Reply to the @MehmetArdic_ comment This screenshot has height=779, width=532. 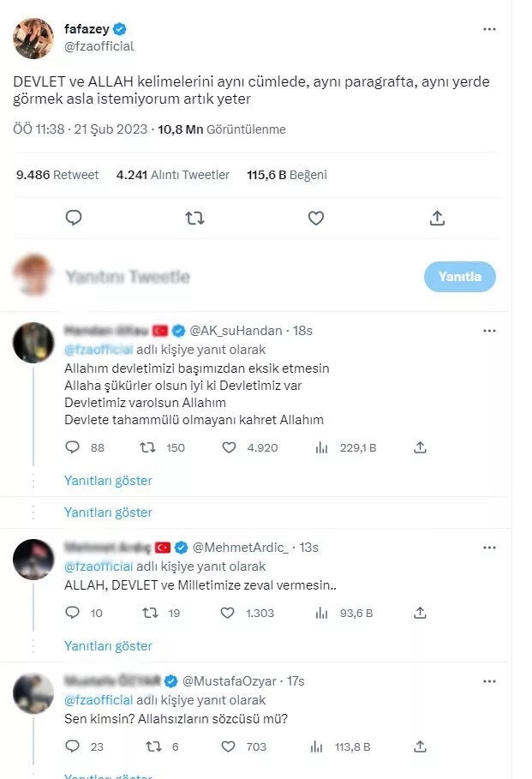point(74,613)
